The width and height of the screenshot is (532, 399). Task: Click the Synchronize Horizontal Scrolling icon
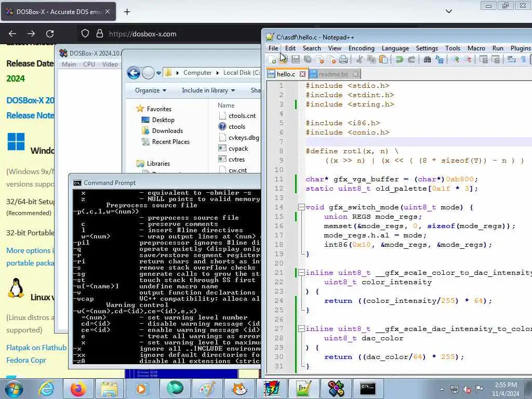(x=495, y=60)
